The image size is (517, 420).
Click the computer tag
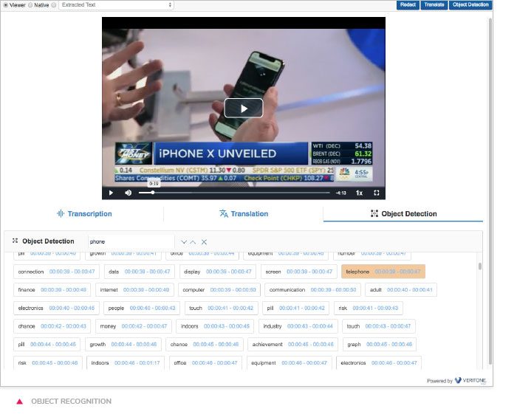pos(219,290)
